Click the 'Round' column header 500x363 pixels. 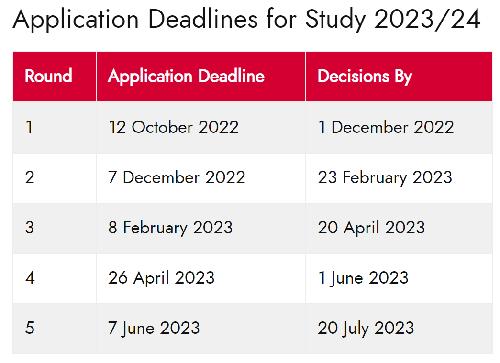(x=55, y=76)
